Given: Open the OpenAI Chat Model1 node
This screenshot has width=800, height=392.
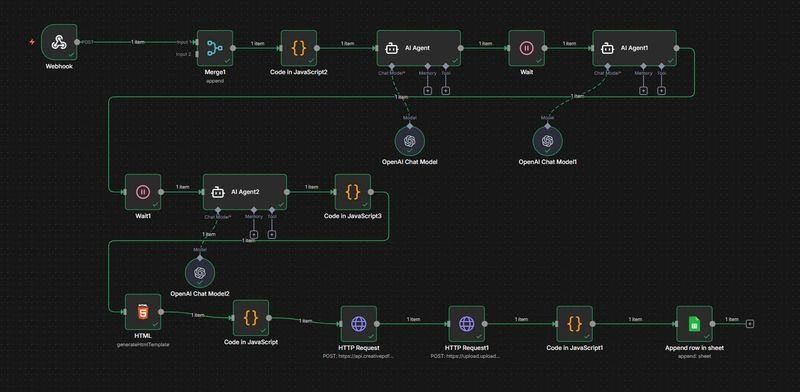Looking at the screenshot, I should [547, 140].
